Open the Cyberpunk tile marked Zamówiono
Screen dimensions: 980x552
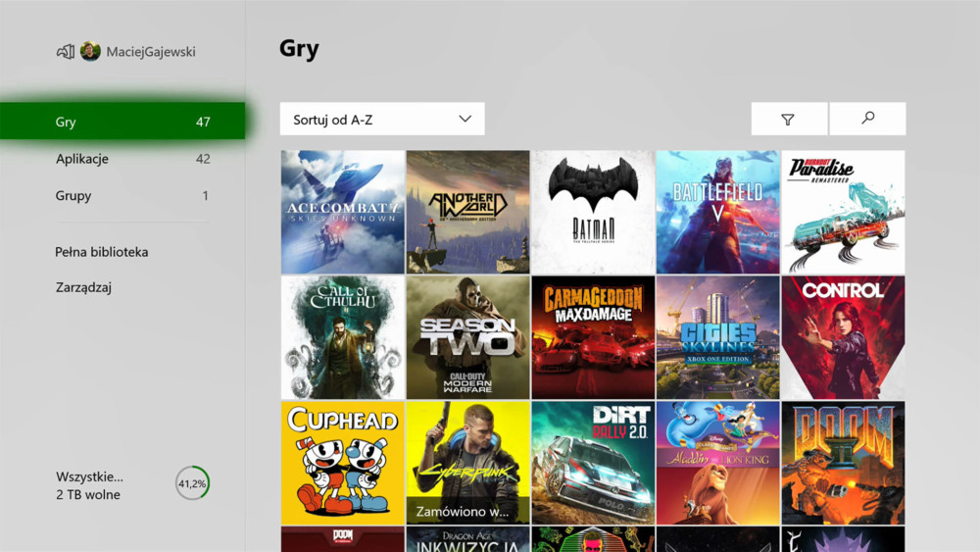point(467,463)
